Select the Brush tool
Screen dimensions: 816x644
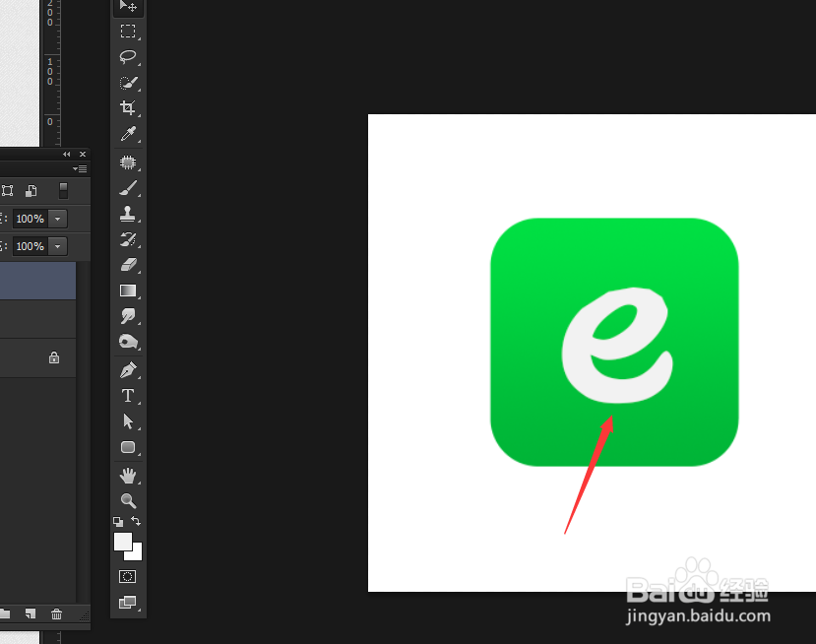(x=128, y=188)
